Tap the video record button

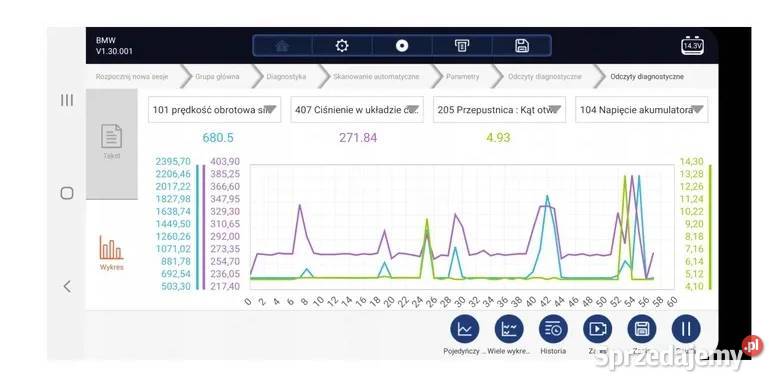pyautogui.click(x=598, y=330)
